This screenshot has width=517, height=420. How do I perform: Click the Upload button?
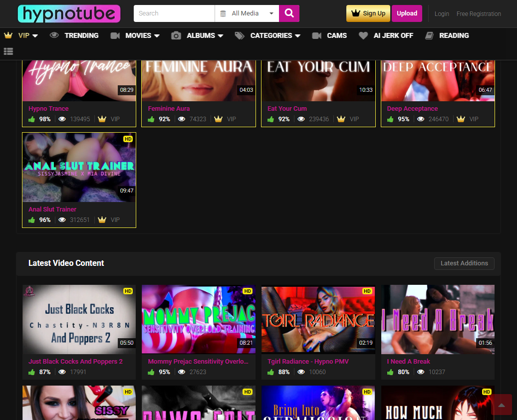coord(407,13)
